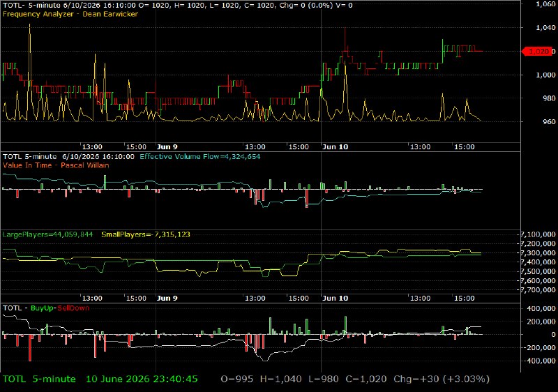Click 'C=1,020' value in status bar
Screen dimensions: 558x392
[x=366, y=379]
